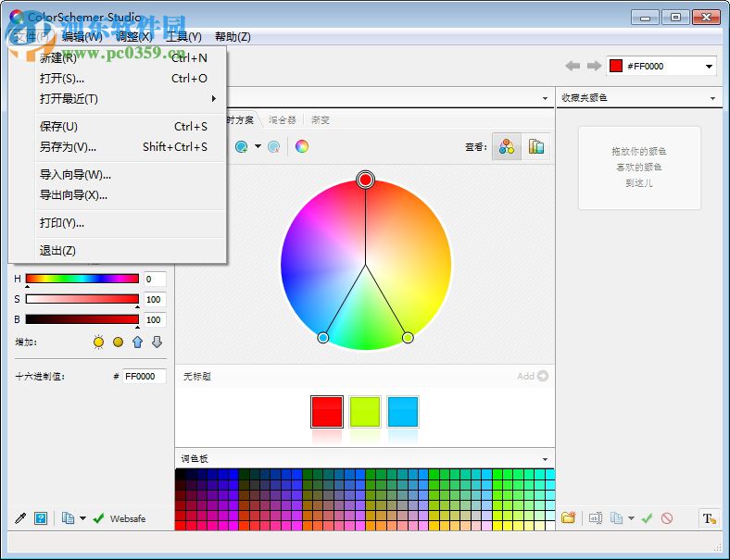730x560 pixels.
Task: Click the red delete-favorite circle icon
Action: [x=667, y=517]
